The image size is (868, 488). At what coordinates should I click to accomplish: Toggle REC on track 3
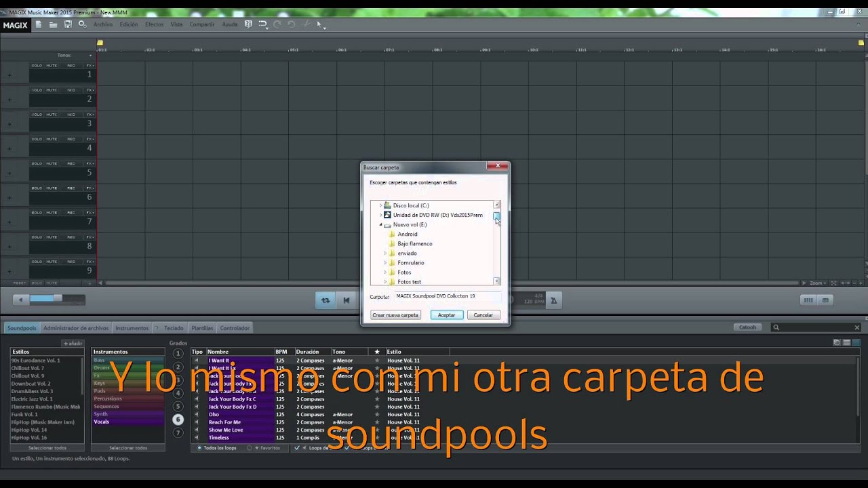coord(71,115)
